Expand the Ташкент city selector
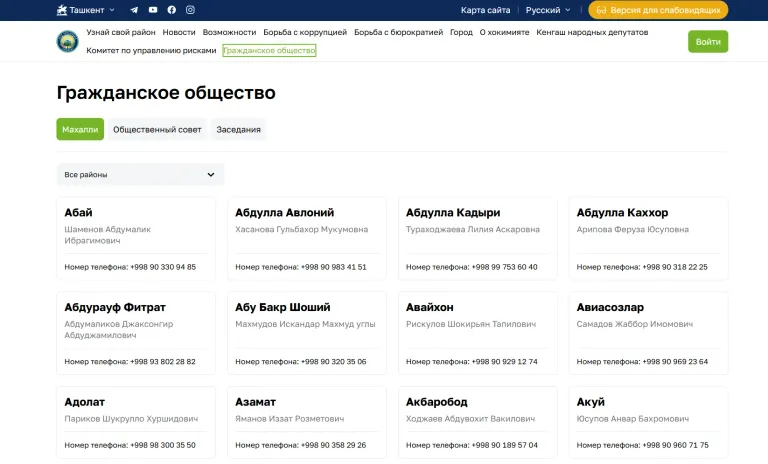 [86, 10]
